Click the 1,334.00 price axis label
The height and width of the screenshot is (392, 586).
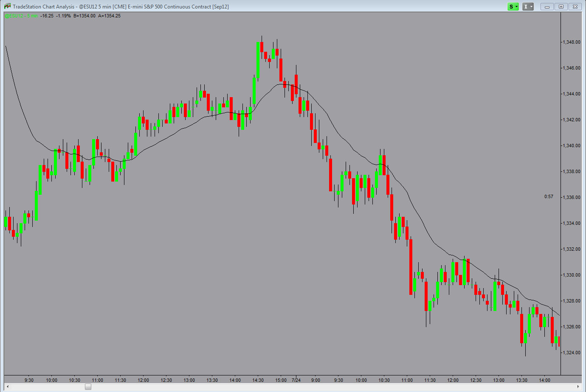(572, 223)
